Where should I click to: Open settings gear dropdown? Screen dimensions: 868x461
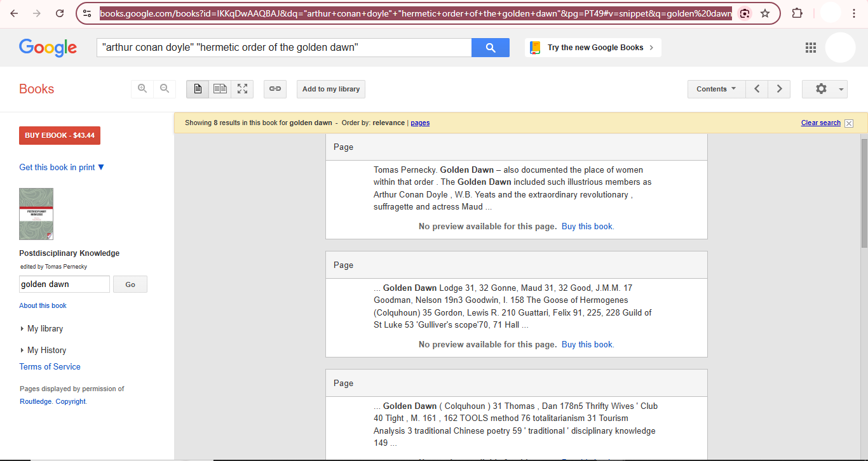(825, 89)
